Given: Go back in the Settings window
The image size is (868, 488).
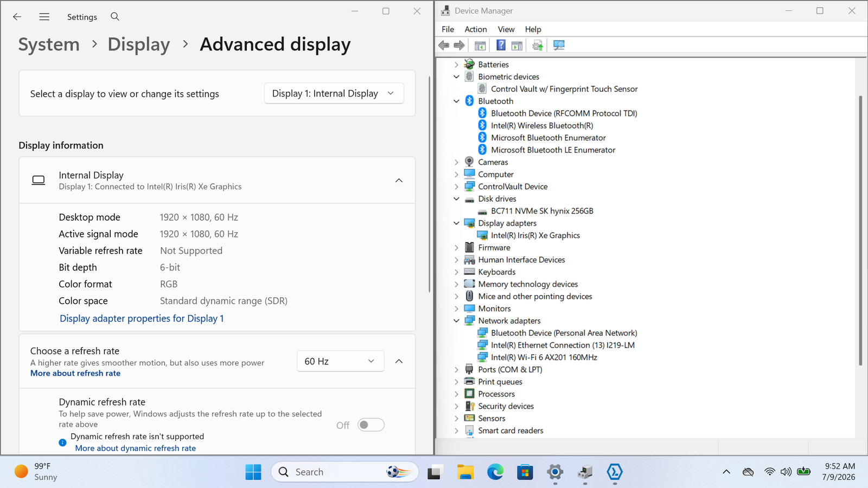Looking at the screenshot, I should coord(17,17).
